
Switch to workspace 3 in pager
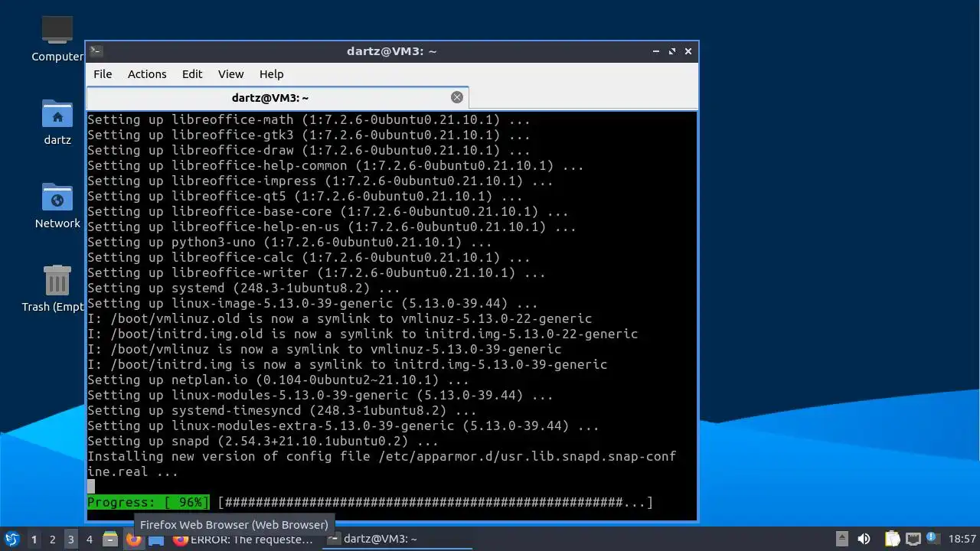pyautogui.click(x=70, y=539)
